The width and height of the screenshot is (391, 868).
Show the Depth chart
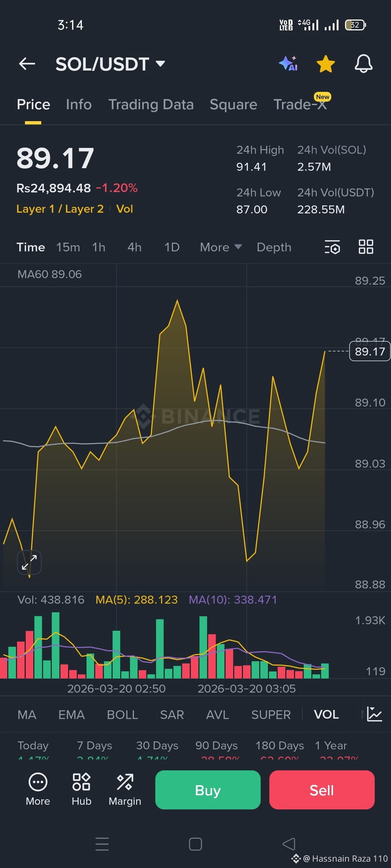[274, 247]
